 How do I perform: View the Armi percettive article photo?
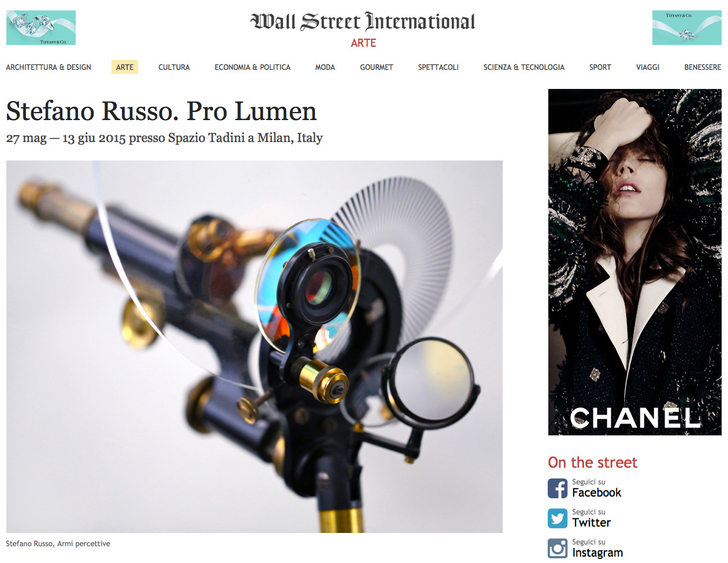[254, 346]
